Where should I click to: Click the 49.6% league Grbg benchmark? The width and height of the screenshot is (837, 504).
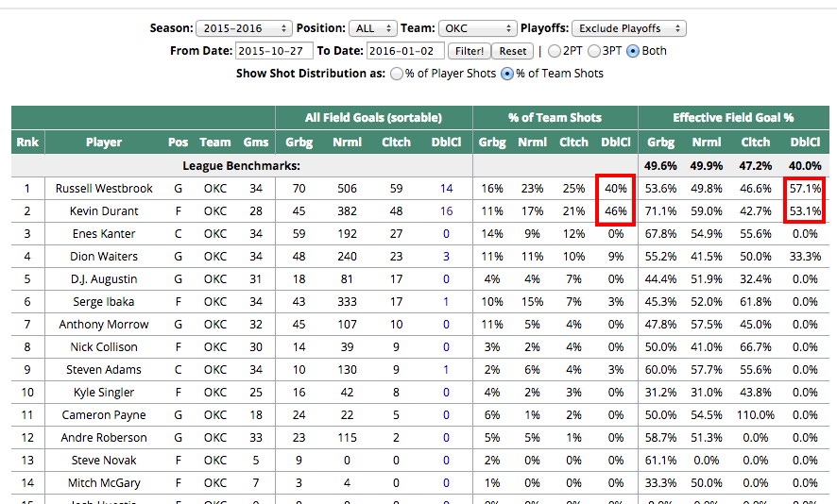point(660,166)
